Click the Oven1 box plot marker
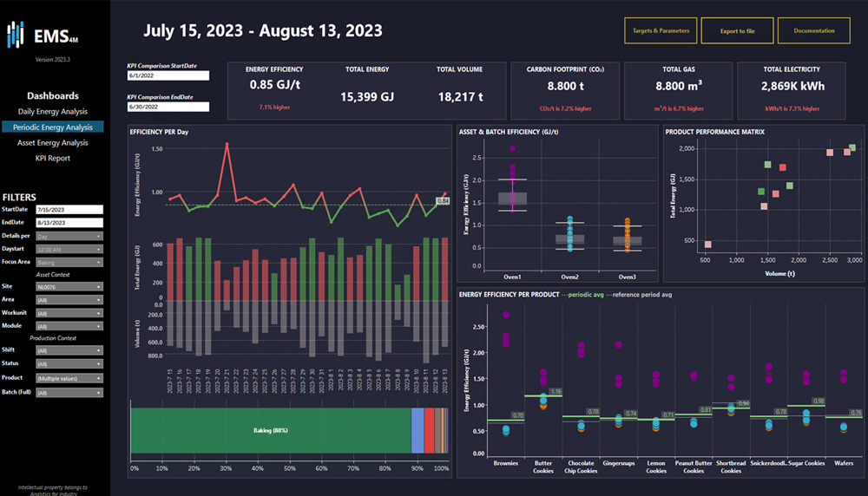The image size is (868, 496). [x=512, y=198]
